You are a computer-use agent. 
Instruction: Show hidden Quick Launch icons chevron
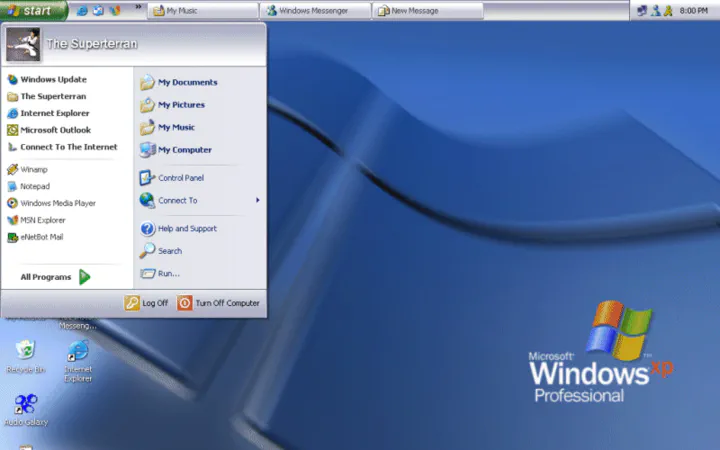(138, 7)
